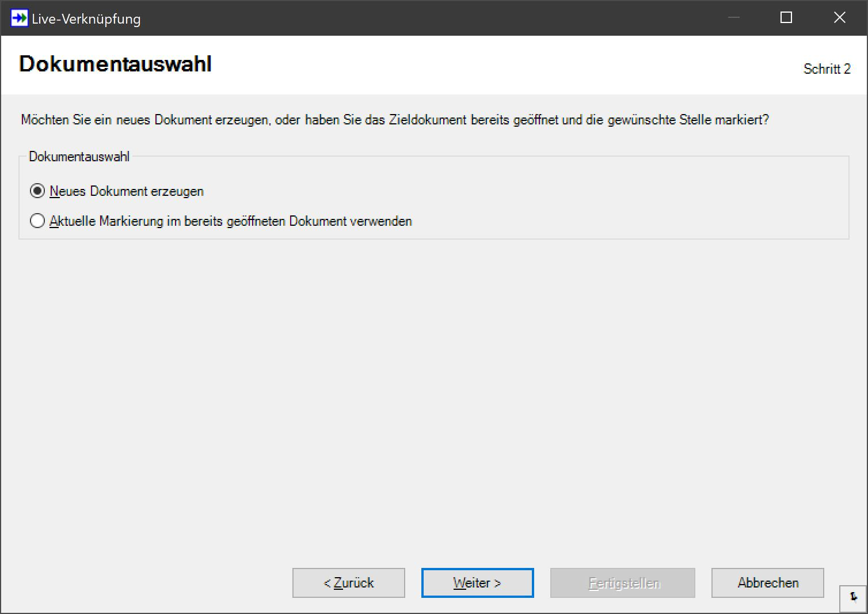Click the bold 'Dokumentauswahl' page heading
The image size is (868, 614).
pyautogui.click(x=115, y=64)
